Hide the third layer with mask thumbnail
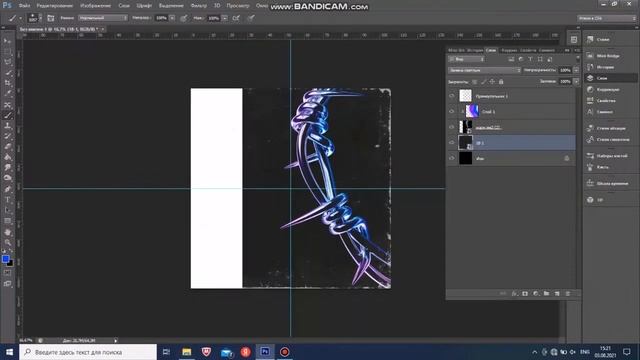Screen dimensions: 640x360 [x=451, y=127]
